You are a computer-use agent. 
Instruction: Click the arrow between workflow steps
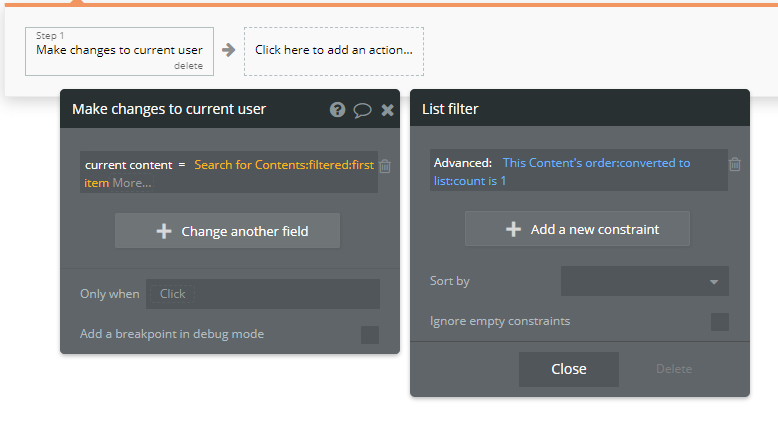click(x=229, y=50)
